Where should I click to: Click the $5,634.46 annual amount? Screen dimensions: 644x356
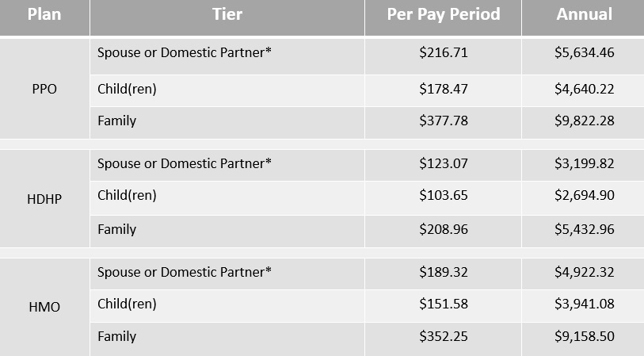pos(584,52)
